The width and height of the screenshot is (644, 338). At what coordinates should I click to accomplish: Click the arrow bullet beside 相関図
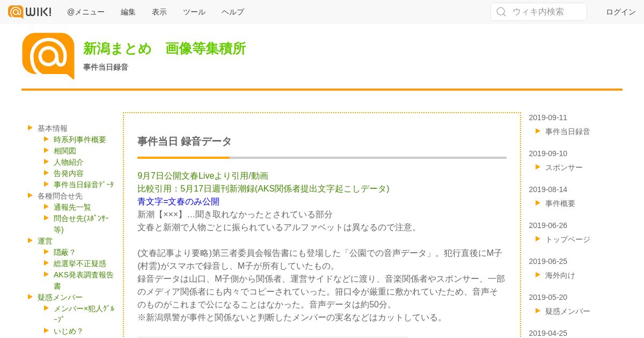coord(47,150)
